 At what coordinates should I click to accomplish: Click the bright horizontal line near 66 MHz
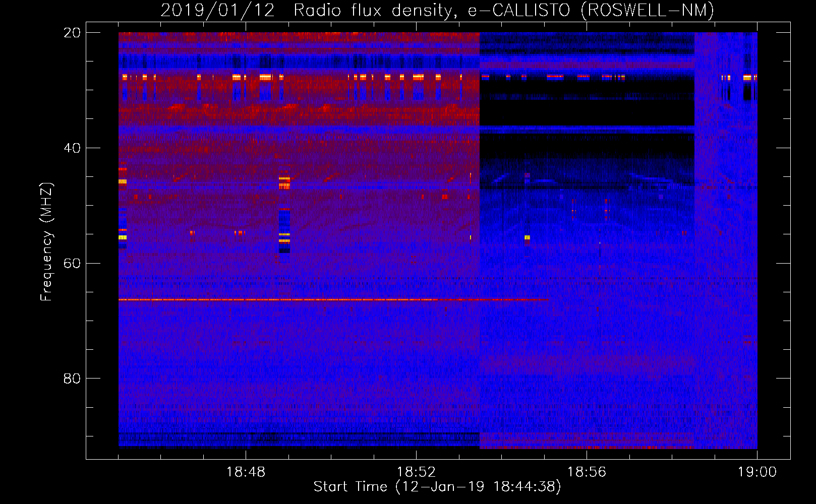coord(333,300)
